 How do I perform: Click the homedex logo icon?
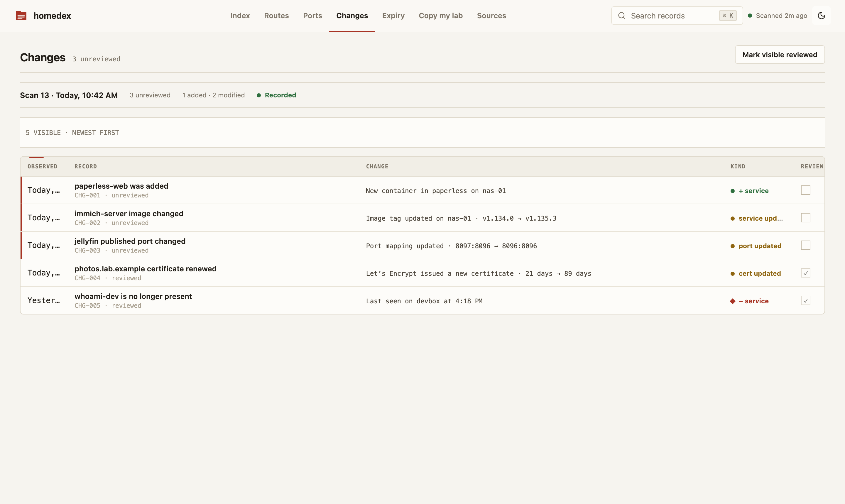point(21,16)
